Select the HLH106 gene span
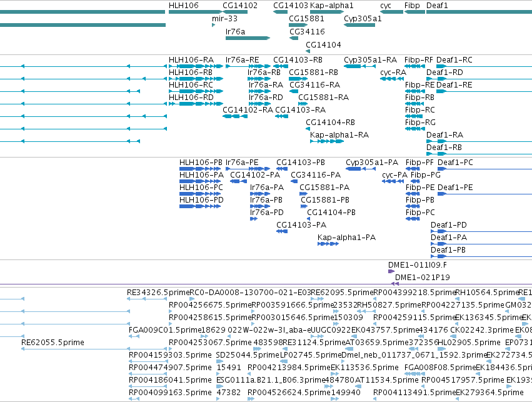 [x=196, y=12]
